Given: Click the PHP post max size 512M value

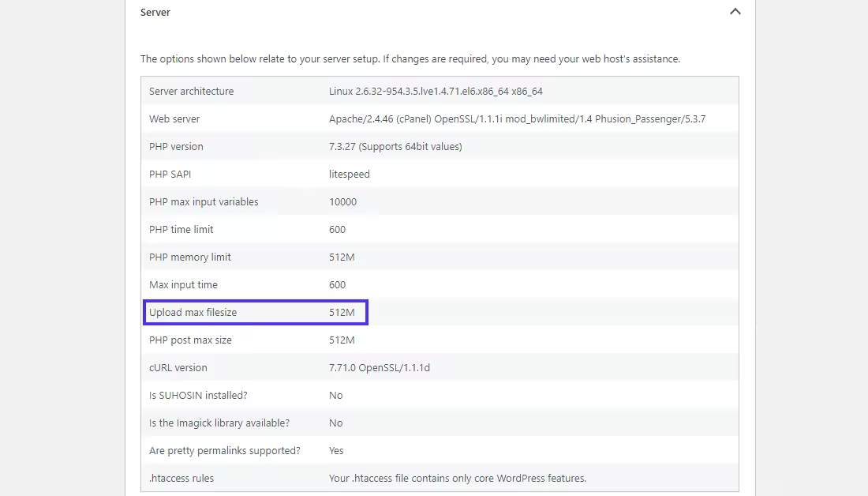Looking at the screenshot, I should [342, 340].
